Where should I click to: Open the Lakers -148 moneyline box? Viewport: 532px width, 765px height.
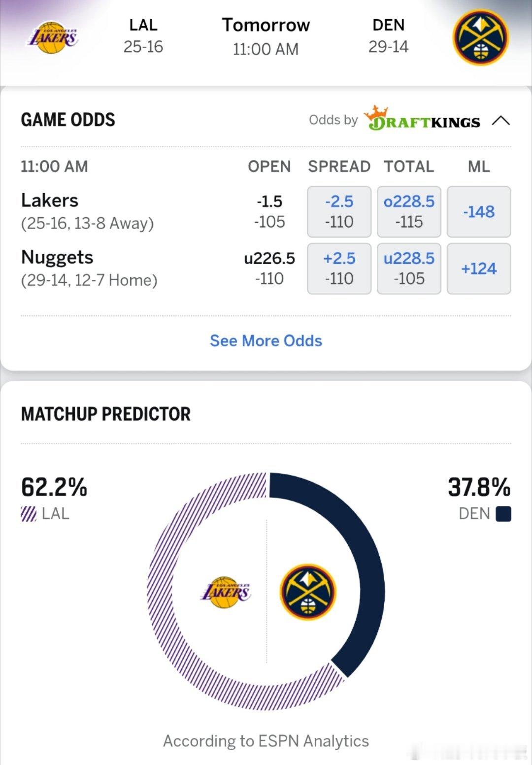(x=478, y=212)
